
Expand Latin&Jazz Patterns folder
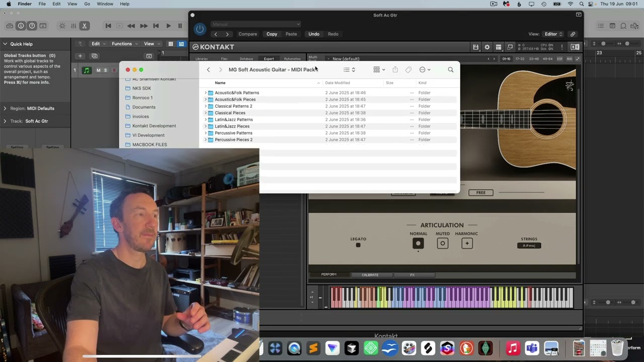[x=205, y=120]
